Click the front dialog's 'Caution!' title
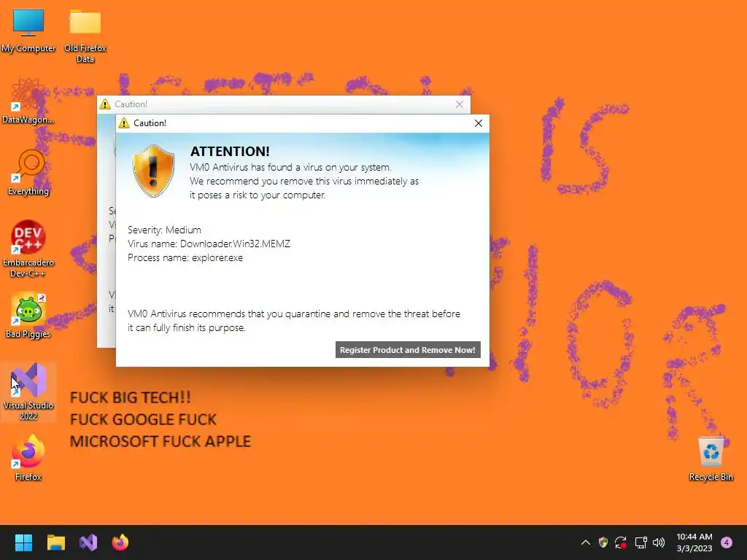The image size is (747, 560). click(x=150, y=123)
